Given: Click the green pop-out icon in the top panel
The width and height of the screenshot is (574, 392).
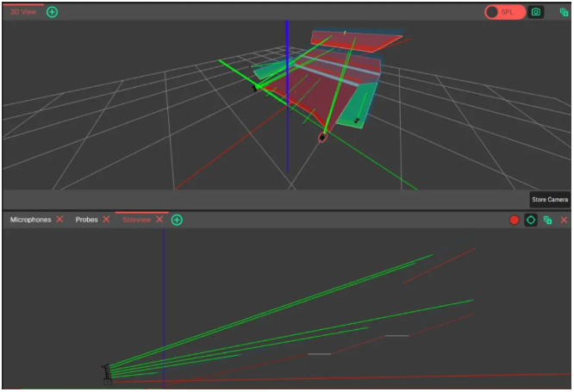Looking at the screenshot, I should [564, 12].
